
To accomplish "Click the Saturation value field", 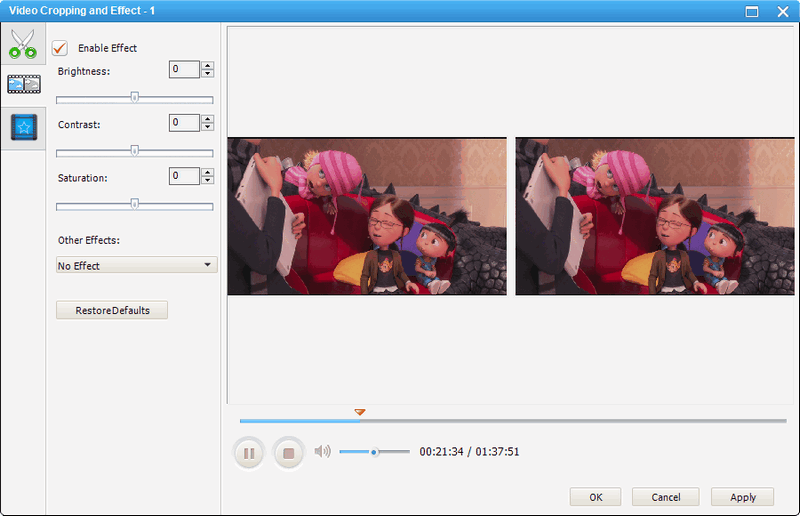I will 184,177.
